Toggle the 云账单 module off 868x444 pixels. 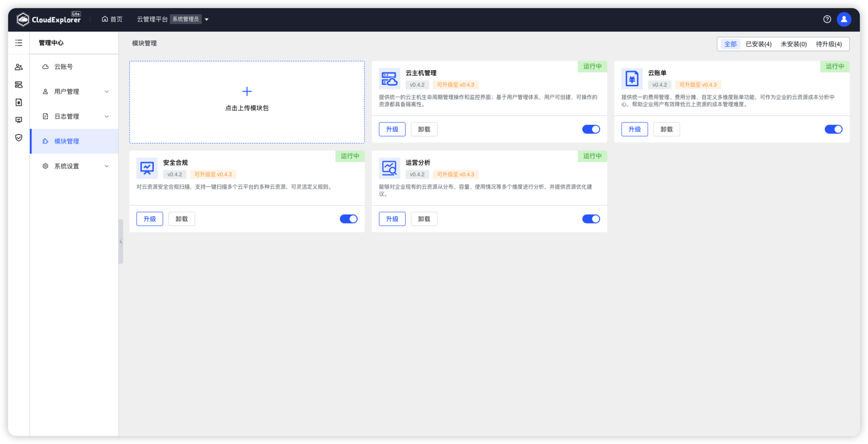(x=834, y=129)
